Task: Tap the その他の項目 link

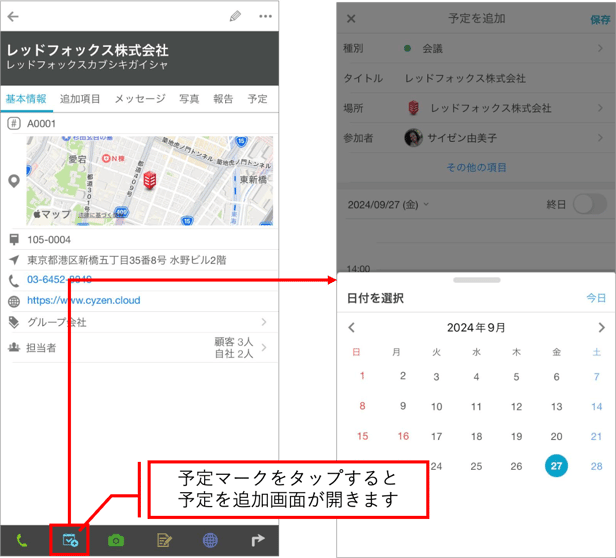Action: coord(476,167)
